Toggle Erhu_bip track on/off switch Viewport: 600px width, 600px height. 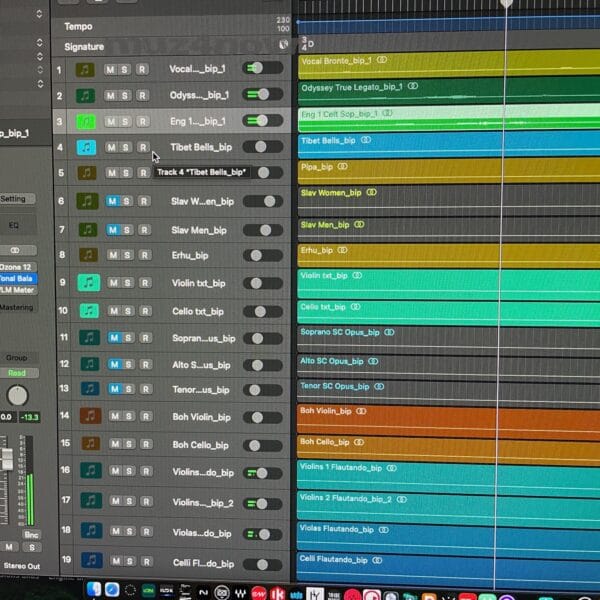coord(263,255)
